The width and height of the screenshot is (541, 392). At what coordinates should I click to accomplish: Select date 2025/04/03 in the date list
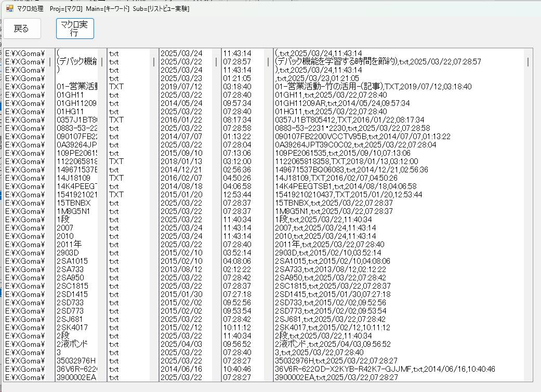click(181, 344)
